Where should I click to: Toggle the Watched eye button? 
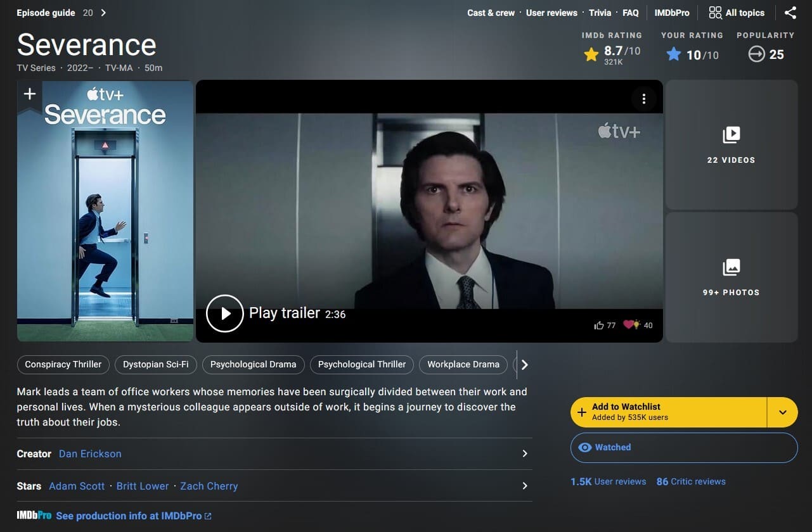[684, 447]
